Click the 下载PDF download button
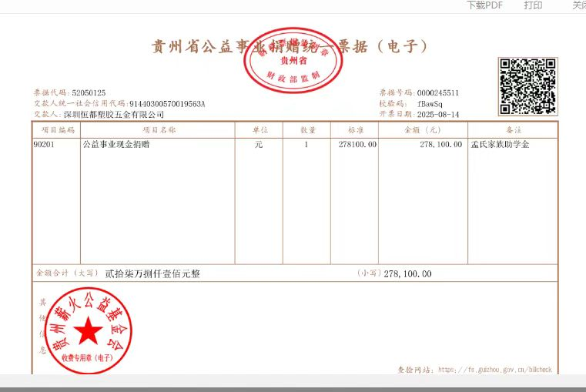The height and width of the screenshot is (392, 586). (x=484, y=5)
